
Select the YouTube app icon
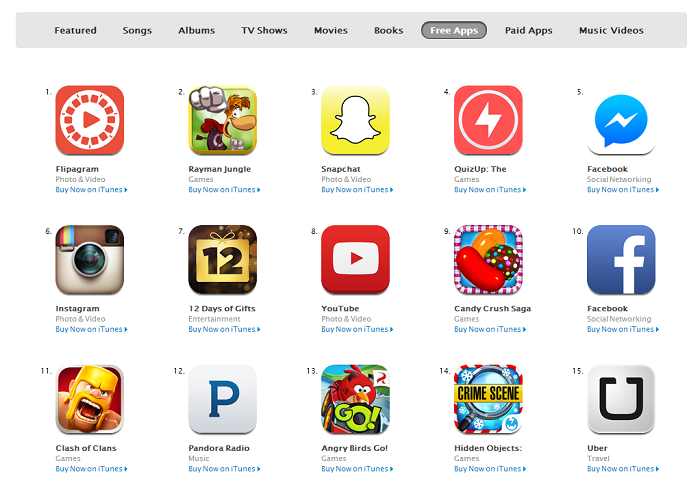click(x=355, y=260)
